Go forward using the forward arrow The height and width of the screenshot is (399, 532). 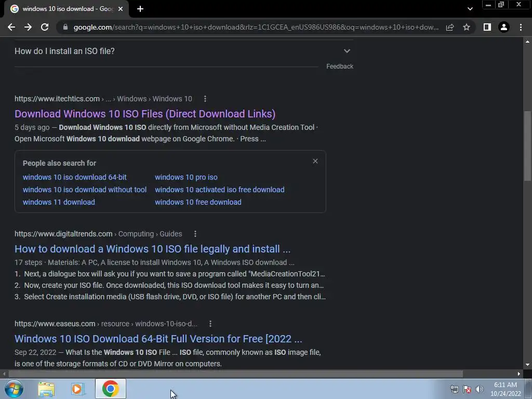click(x=28, y=27)
